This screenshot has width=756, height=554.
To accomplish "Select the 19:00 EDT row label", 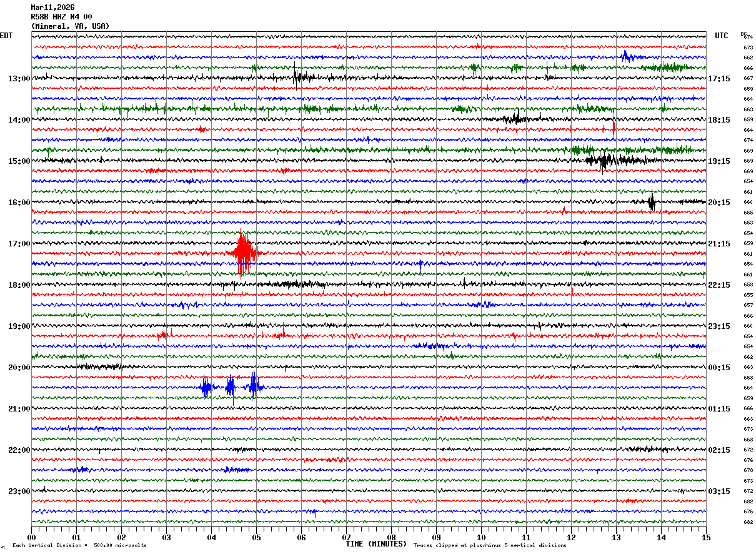I will [x=19, y=326].
